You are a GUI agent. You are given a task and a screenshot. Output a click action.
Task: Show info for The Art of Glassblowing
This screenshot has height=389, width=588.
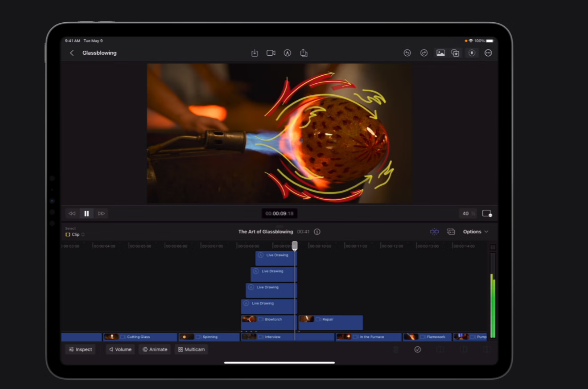click(x=317, y=232)
